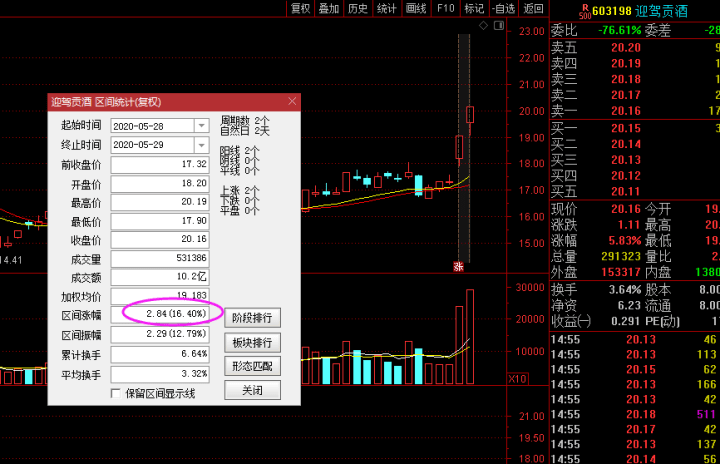Click the 复权 toolbar button
Viewport: 720px width, 464px height.
301,8
